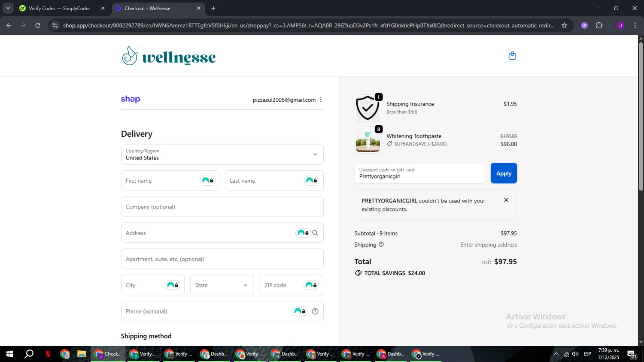Image resolution: width=644 pixels, height=362 pixels.
Task: Open File Explorer from taskbar
Action: [81, 354]
